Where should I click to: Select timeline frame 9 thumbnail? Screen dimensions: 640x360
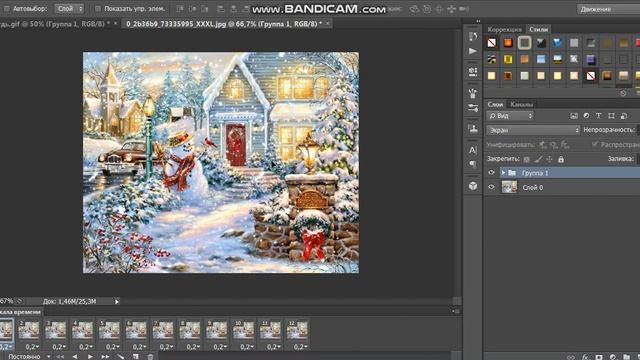click(216, 330)
